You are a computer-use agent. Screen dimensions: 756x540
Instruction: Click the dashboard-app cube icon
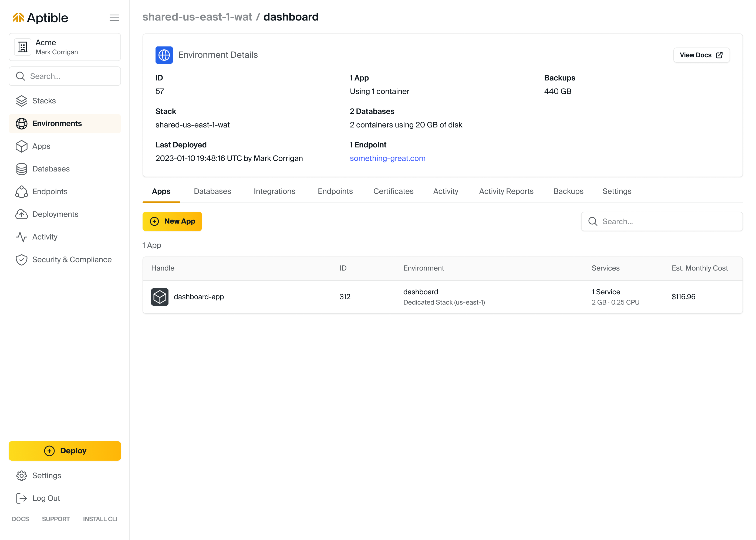[x=160, y=297]
